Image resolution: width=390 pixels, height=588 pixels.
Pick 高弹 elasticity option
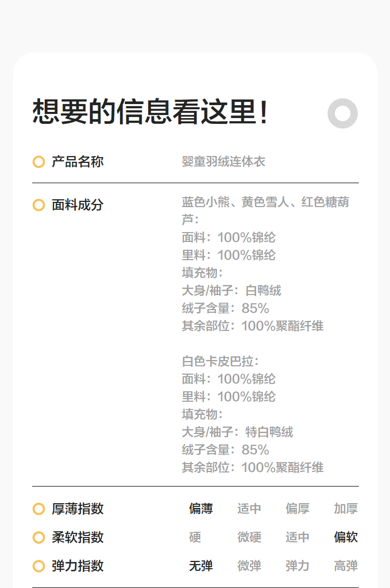click(x=346, y=566)
